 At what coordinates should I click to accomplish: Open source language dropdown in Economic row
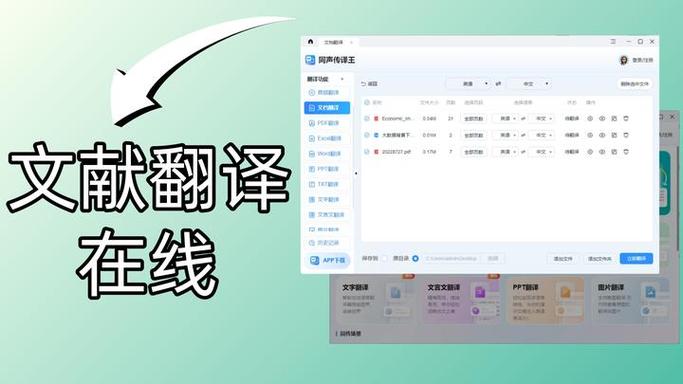[505, 118]
